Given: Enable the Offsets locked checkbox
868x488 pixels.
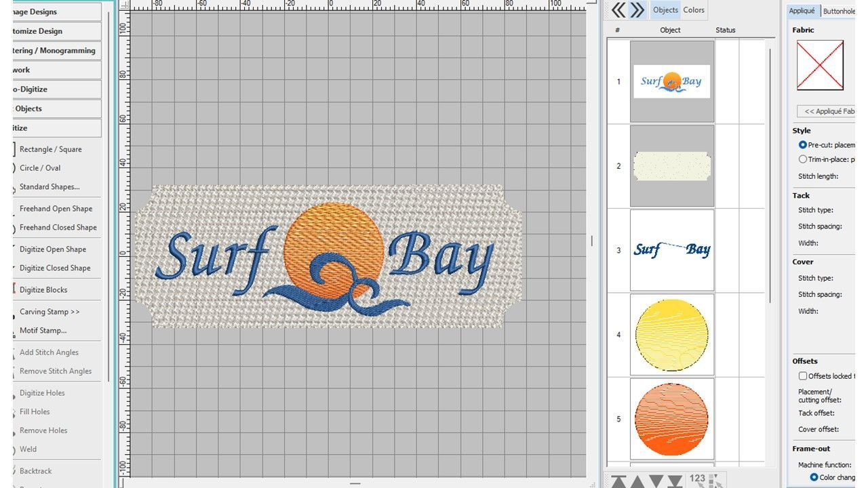Looking at the screenshot, I should coord(803,375).
